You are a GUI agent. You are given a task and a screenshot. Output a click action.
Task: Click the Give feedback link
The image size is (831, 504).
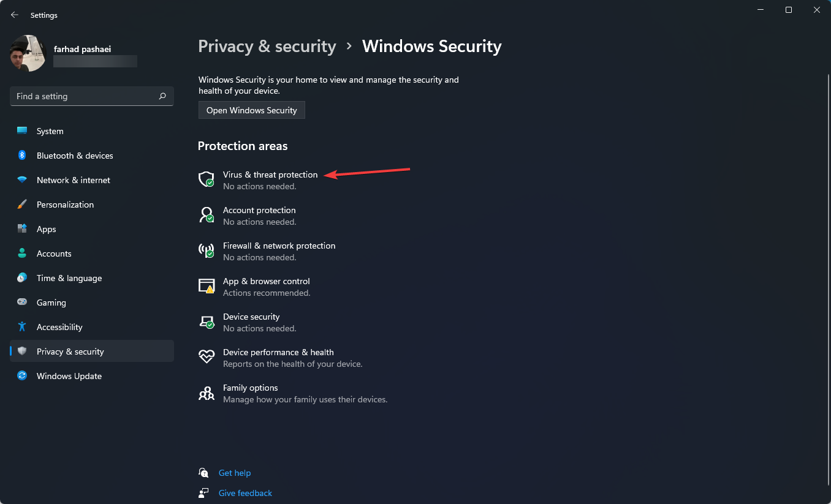(245, 492)
